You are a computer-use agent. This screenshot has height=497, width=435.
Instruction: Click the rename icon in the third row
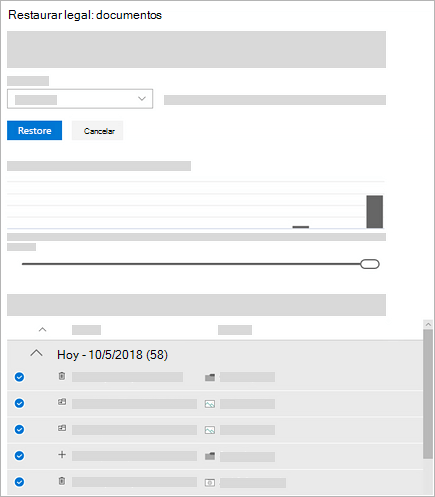[62, 428]
